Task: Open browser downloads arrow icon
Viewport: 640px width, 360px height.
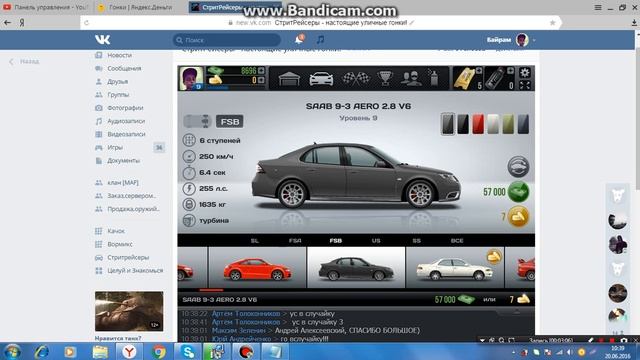Action: [634, 23]
